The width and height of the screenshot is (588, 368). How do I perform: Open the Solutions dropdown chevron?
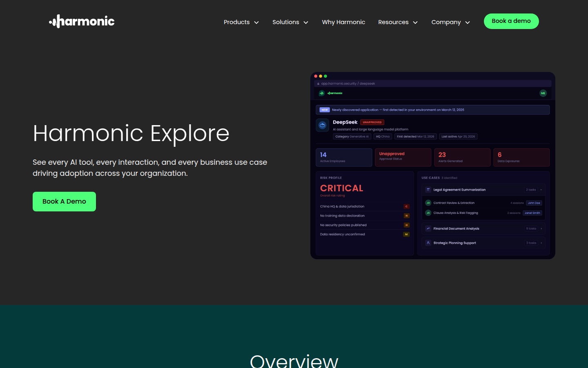click(x=306, y=22)
